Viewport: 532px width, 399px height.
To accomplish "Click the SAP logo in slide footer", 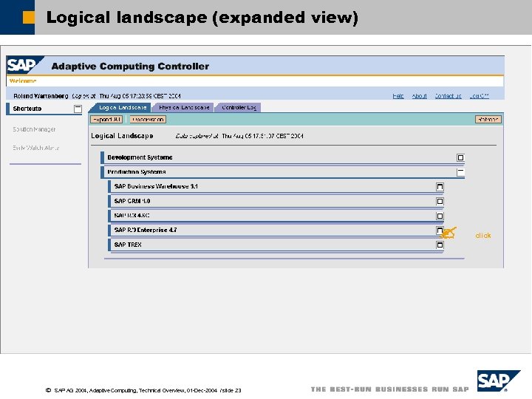I will 499,381.
